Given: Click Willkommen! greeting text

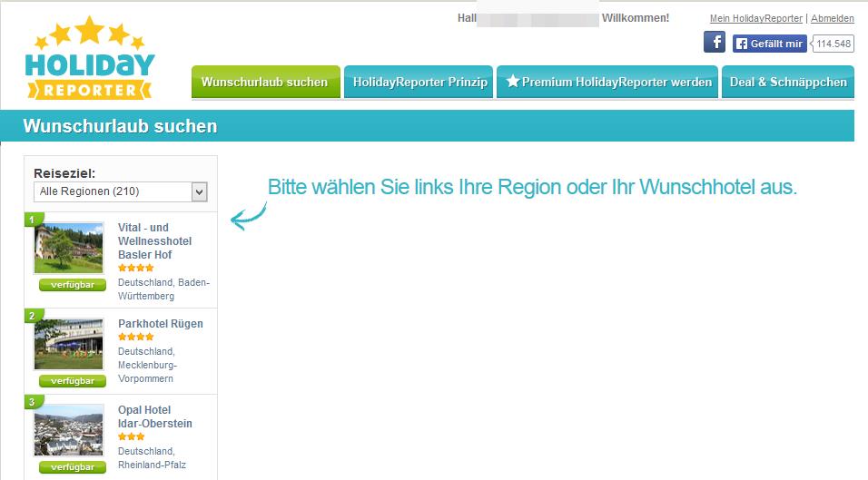Looking at the screenshot, I should [x=636, y=18].
